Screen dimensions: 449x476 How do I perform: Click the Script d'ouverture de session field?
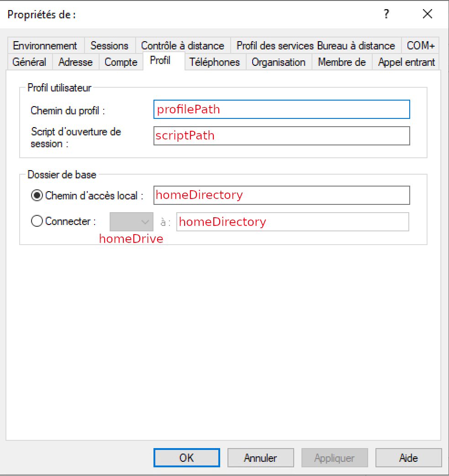tap(282, 136)
